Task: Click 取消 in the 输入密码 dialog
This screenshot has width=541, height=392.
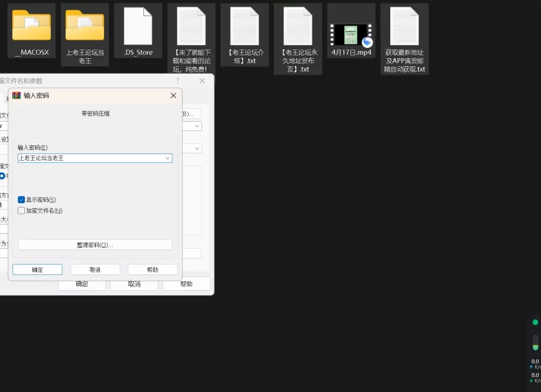Action: click(95, 270)
